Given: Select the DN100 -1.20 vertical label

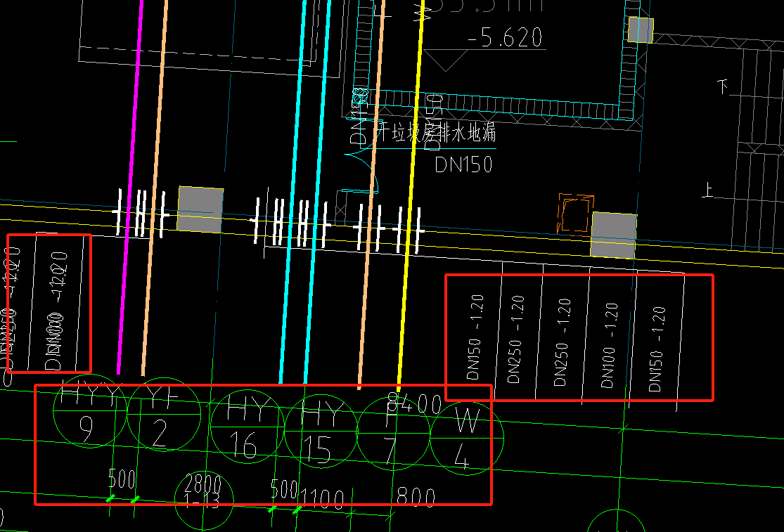Looking at the screenshot, I should 609,346.
